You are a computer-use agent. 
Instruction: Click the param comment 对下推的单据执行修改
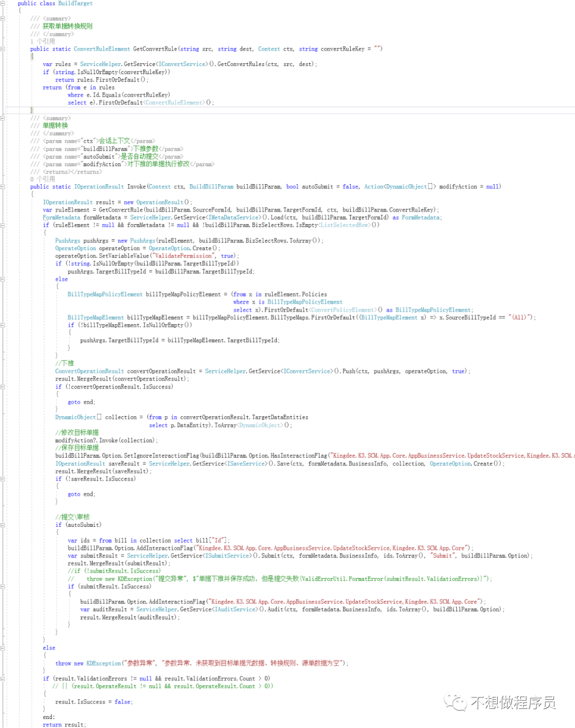[x=158, y=164]
